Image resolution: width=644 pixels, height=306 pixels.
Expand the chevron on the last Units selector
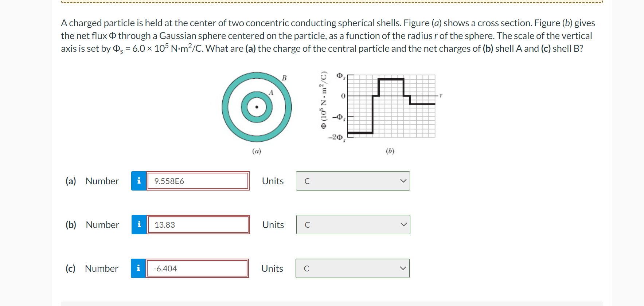coord(402,268)
